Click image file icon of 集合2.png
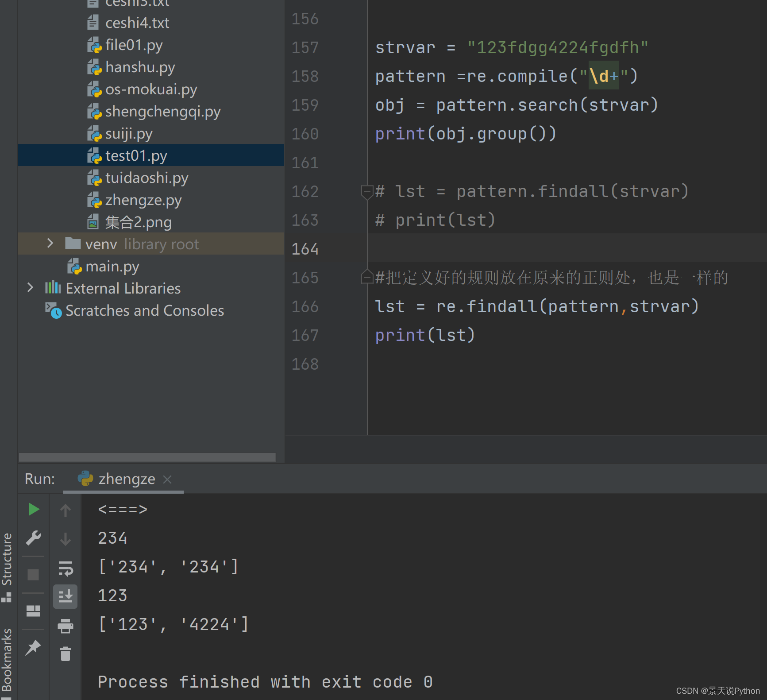Viewport: 767px width, 700px height. point(93,222)
